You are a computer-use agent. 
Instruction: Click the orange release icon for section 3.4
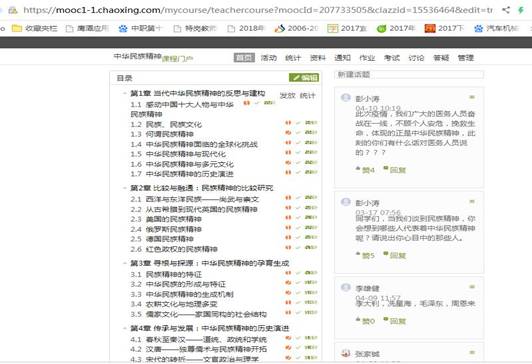(288, 302)
